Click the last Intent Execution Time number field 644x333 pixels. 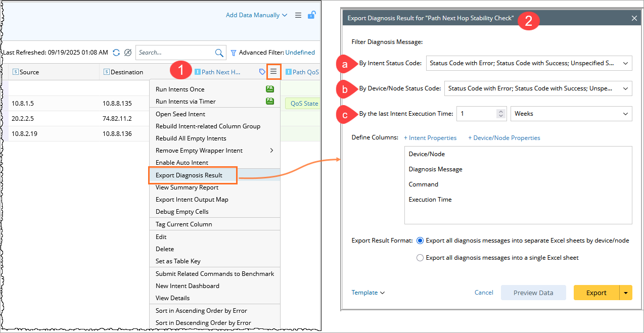[477, 114]
